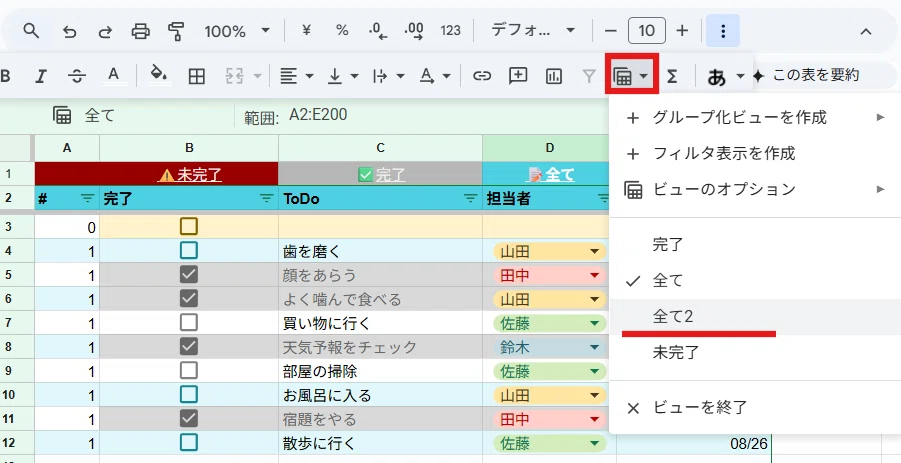The width and height of the screenshot is (901, 463).
Task: Open the 123 number formats menu
Action: pos(450,30)
